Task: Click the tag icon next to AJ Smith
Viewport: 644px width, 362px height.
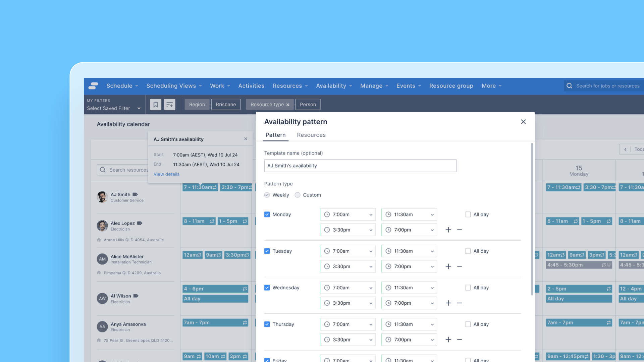Action: (135, 194)
